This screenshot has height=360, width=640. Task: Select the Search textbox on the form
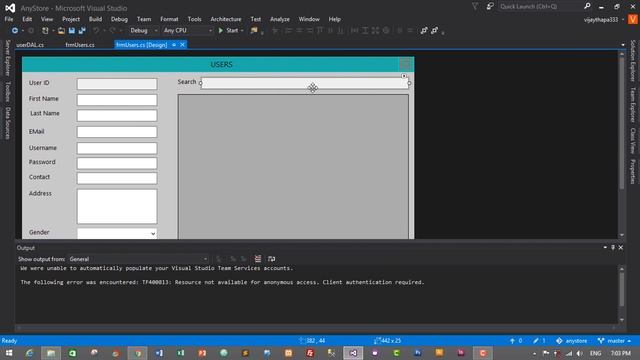pyautogui.click(x=304, y=83)
